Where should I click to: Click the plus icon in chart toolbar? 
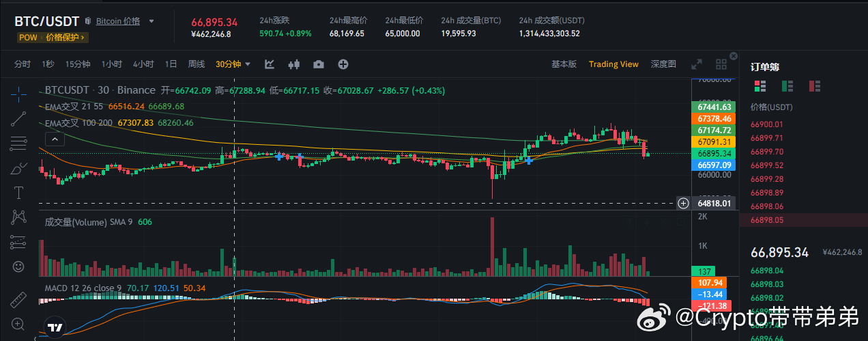click(343, 64)
